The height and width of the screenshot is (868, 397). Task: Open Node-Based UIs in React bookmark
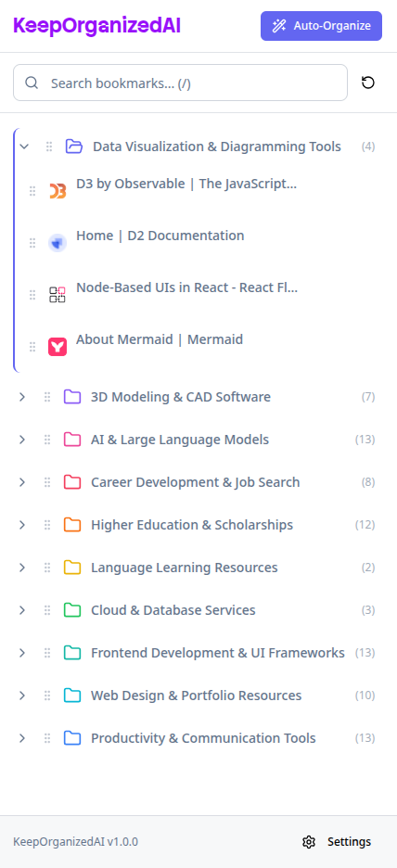(x=187, y=287)
